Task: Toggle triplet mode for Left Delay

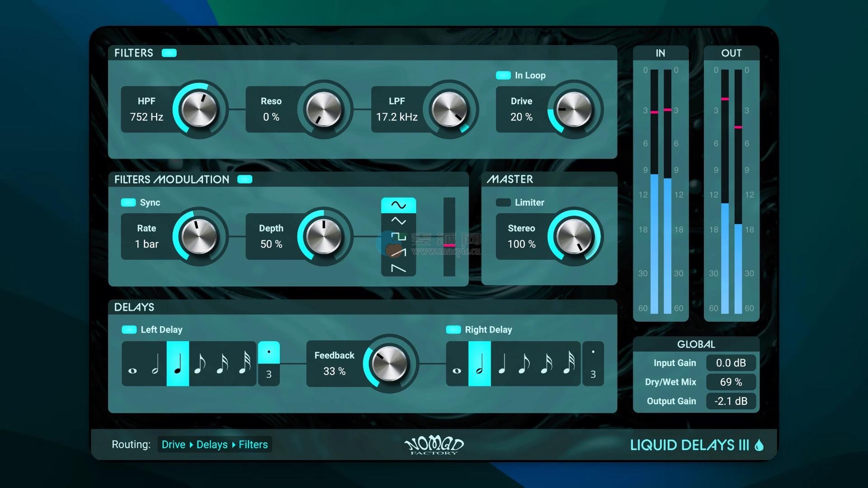Action: [x=269, y=375]
